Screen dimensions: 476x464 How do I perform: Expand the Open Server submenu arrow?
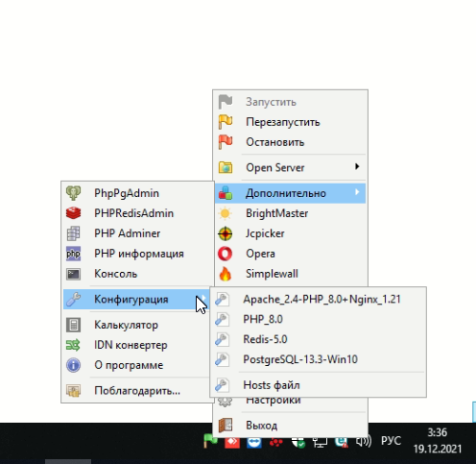[x=357, y=166]
